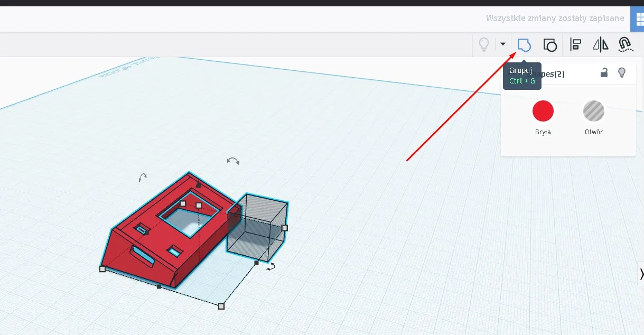The width and height of the screenshot is (644, 335).
Task: Expand the side panel chevron at the right edge
Action: [x=641, y=274]
